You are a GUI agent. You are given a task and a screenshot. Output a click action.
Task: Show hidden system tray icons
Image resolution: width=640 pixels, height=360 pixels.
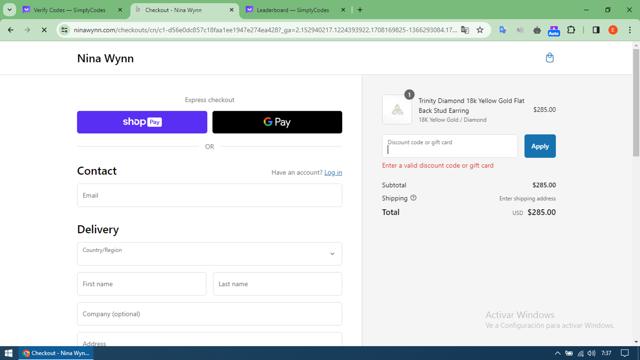557,353
